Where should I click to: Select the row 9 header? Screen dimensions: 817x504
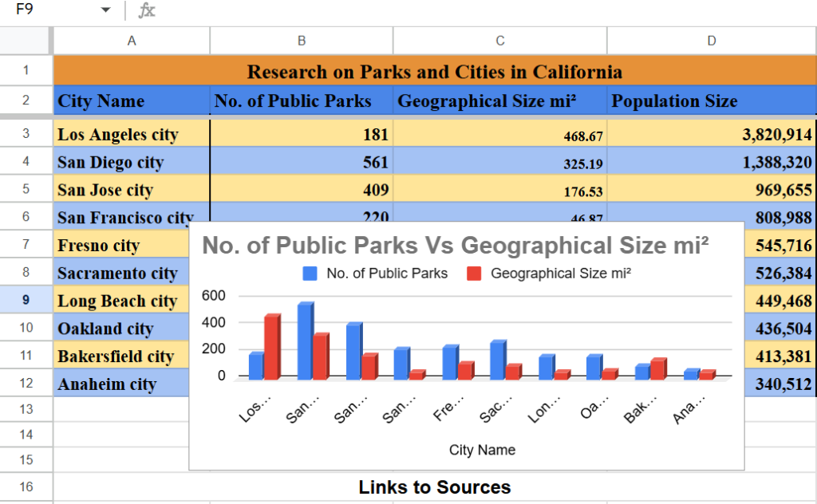(x=26, y=301)
